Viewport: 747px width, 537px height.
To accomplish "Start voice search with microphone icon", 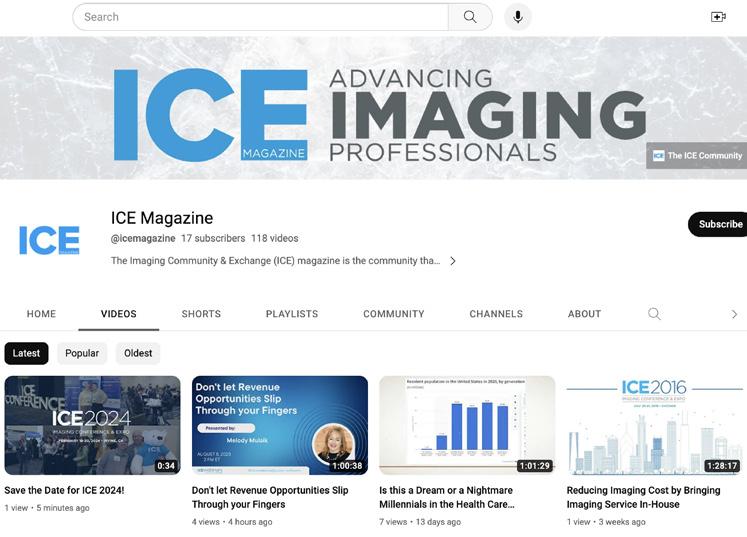I will coord(518,17).
